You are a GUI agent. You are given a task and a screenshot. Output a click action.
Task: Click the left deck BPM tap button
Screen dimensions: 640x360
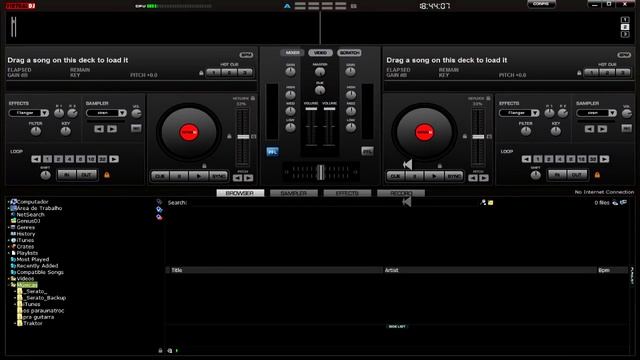pyautogui.click(x=246, y=55)
